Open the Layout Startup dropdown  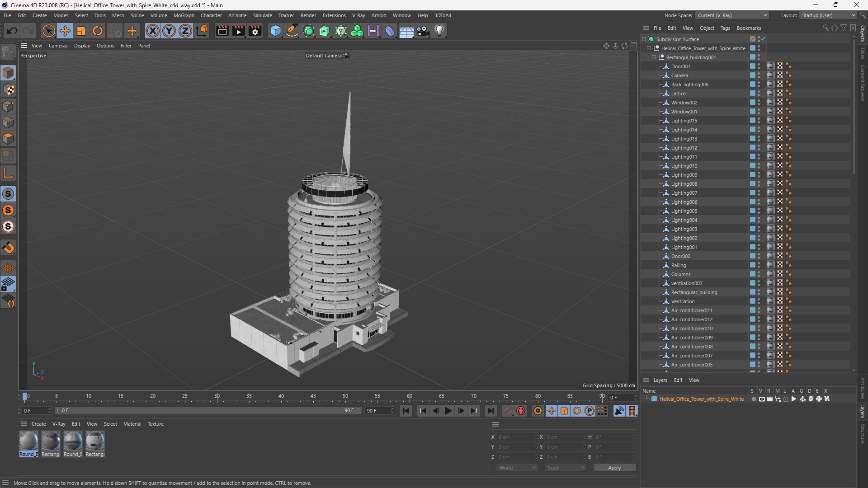pyautogui.click(x=828, y=15)
